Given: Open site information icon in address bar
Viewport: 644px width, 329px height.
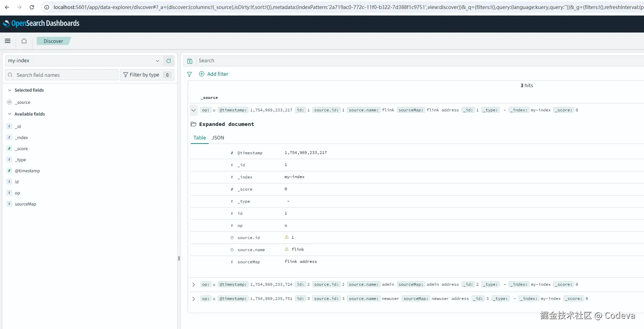Looking at the screenshot, I should [x=47, y=7].
